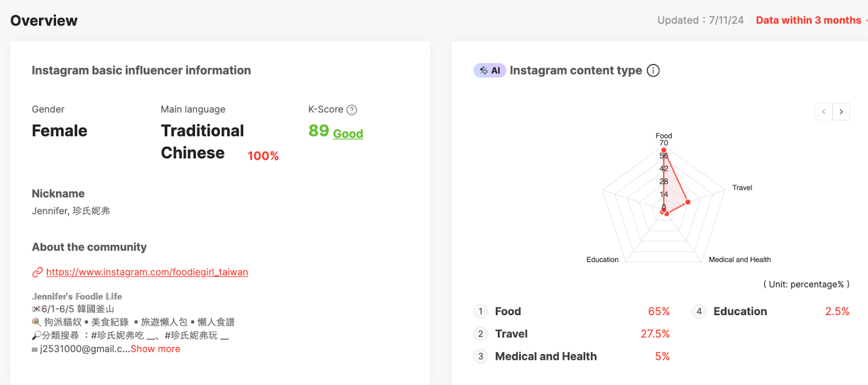Click the Travel data point on radar chart
868x385 pixels.
[x=688, y=202]
